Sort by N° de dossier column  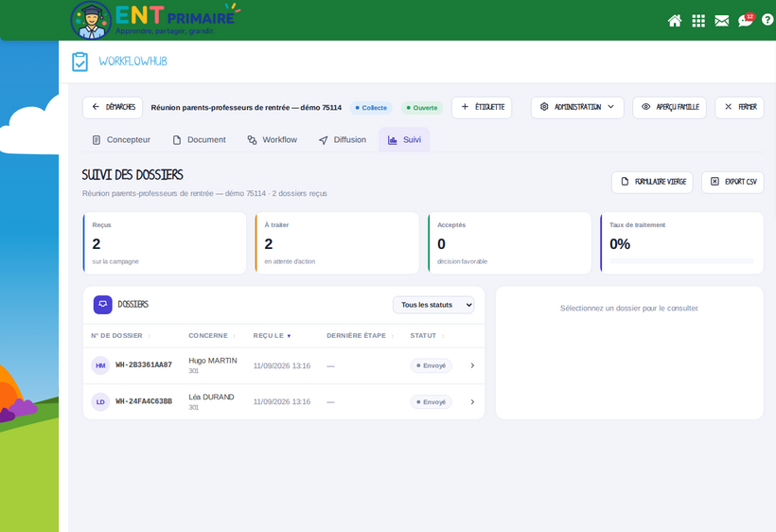tap(121, 336)
